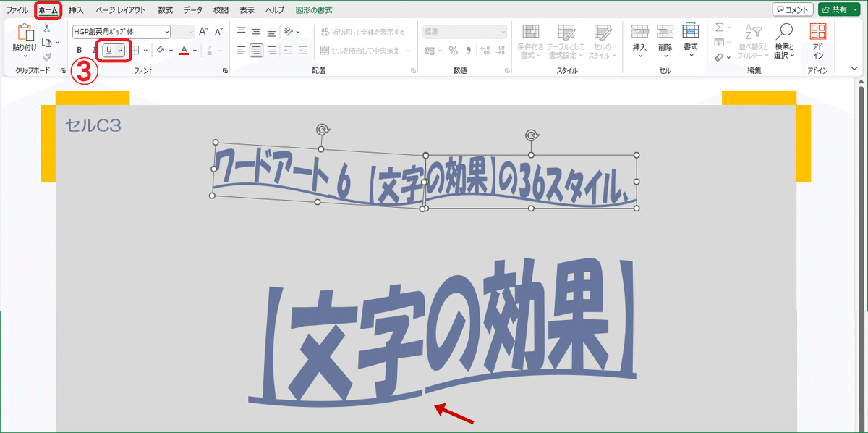
Task: Open Format (書式) in cell group
Action: click(x=690, y=40)
